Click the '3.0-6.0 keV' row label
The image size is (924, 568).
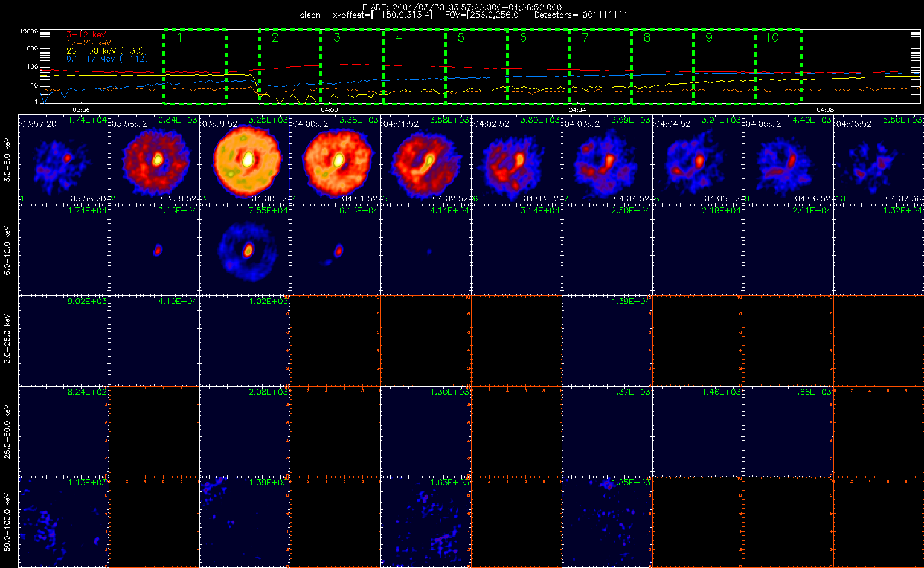point(7,159)
